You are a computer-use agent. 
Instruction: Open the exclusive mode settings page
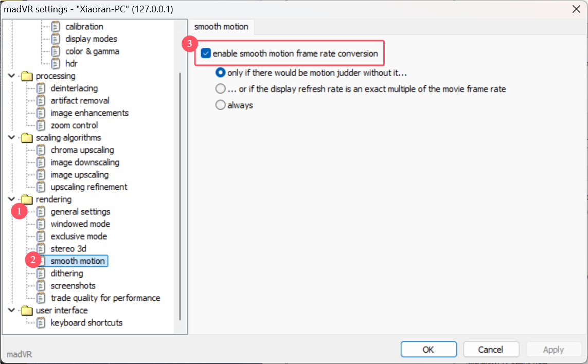[79, 236]
